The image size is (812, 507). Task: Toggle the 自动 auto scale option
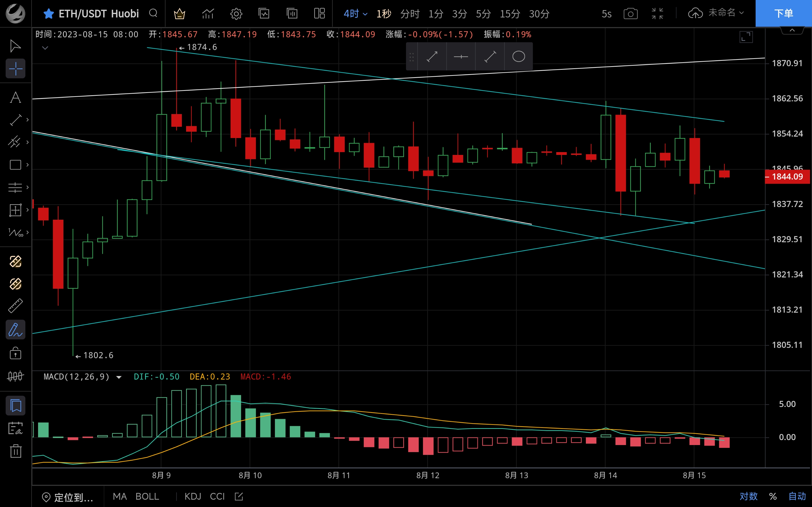(797, 496)
